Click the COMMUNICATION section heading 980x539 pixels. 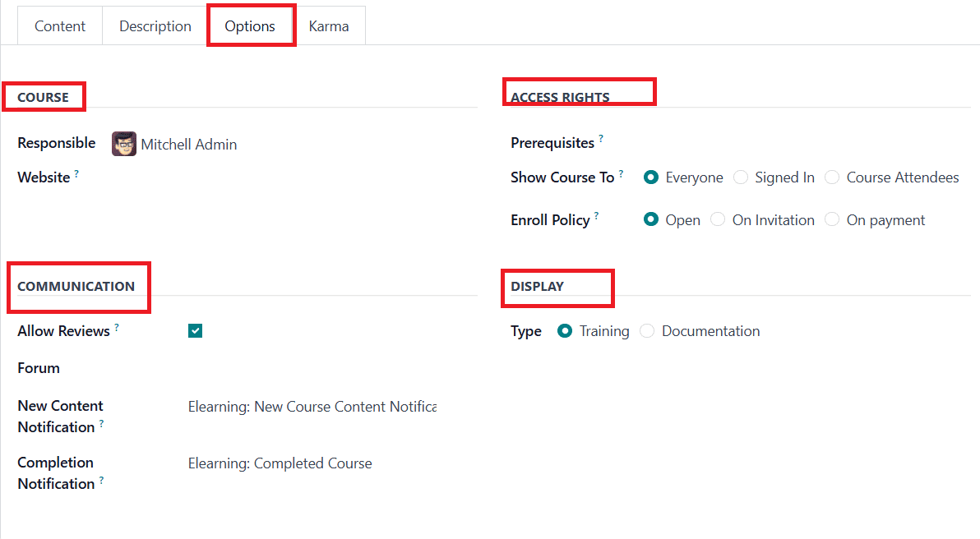pos(76,286)
